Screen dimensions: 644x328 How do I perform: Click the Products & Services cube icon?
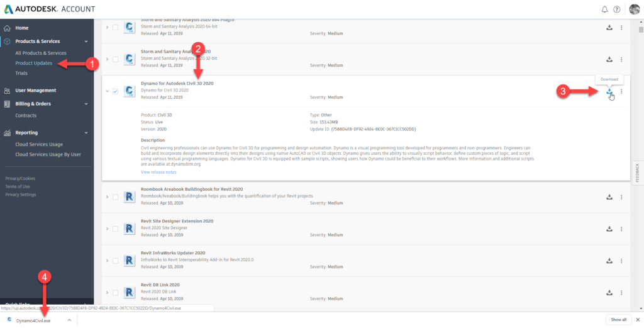click(x=7, y=42)
